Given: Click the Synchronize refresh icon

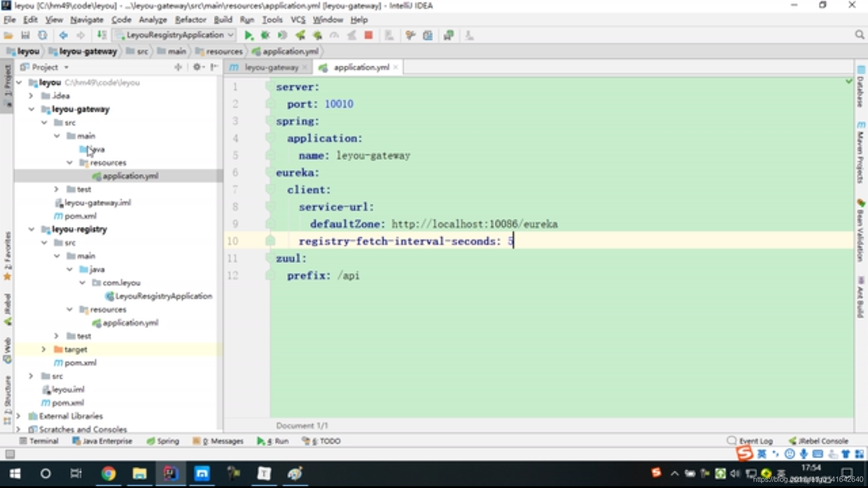Looking at the screenshot, I should click(x=42, y=35).
